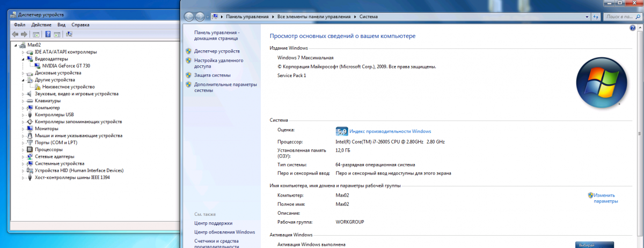
Task: Open the Центр поддержки link
Action: (213, 223)
